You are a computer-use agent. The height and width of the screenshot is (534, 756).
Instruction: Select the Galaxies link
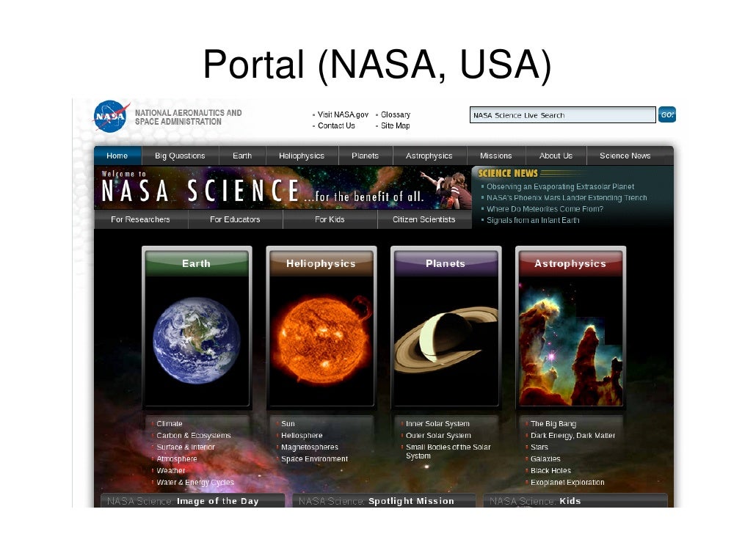click(x=545, y=459)
